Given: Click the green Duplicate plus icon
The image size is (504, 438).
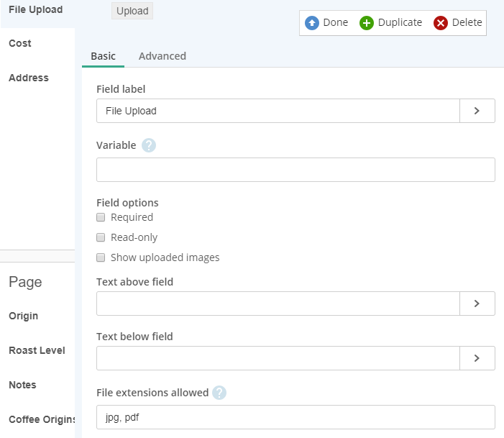Looking at the screenshot, I should point(367,23).
